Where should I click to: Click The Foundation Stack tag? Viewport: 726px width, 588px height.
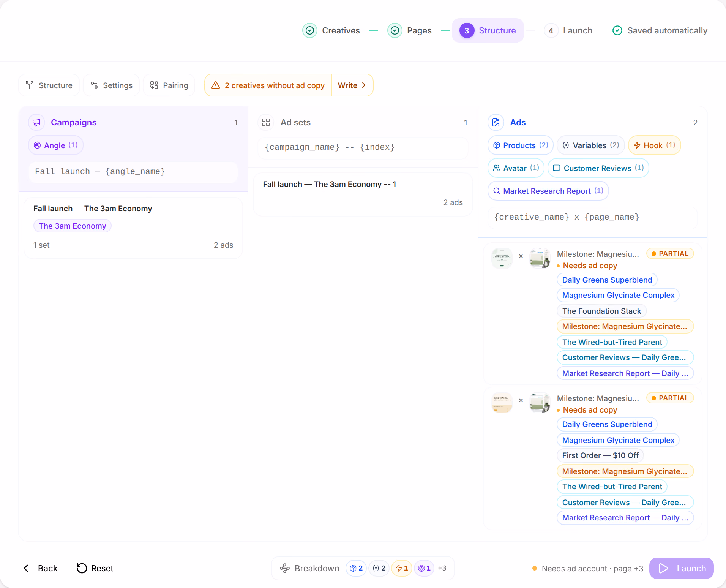[602, 311]
